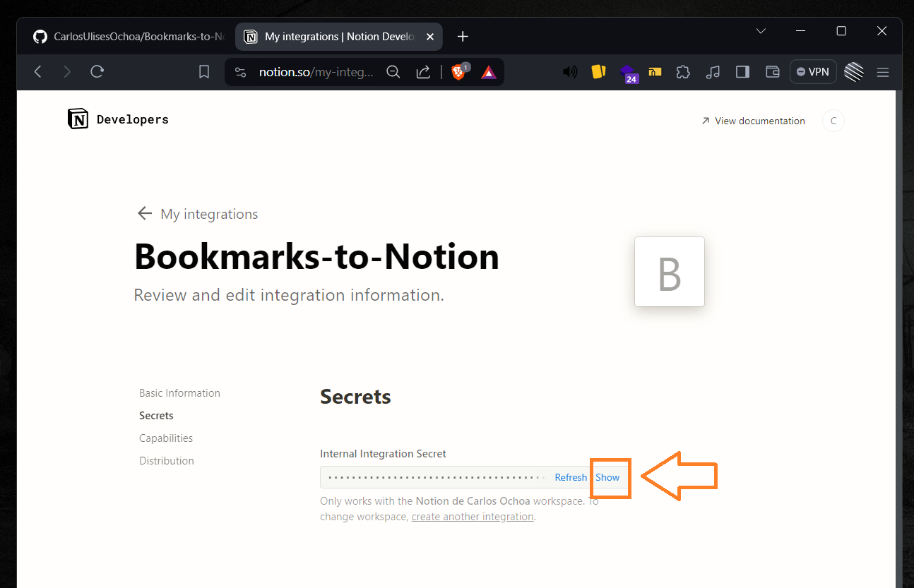The width and height of the screenshot is (914, 588).
Task: Open the Extensions puzzle-piece menu
Action: tap(683, 72)
